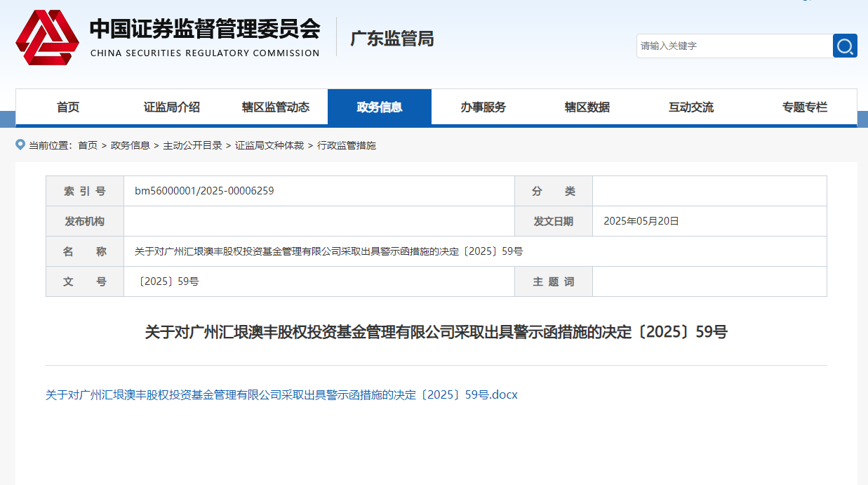Screen dimensions: 868x485
Task: Click the 索引号 value bm56000001/2025-00006259
Action: pyautogui.click(x=204, y=190)
